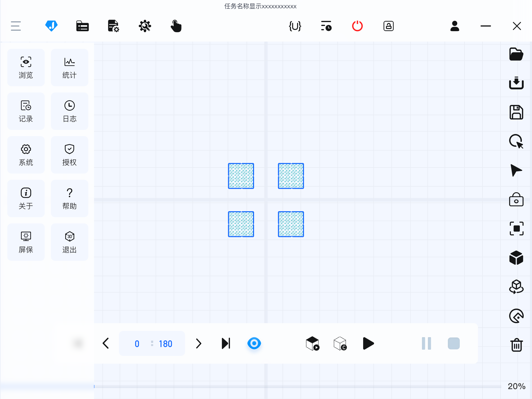Viewport: 532px width, 399px height.
Task: Click the 日志 log button
Action: (x=69, y=111)
